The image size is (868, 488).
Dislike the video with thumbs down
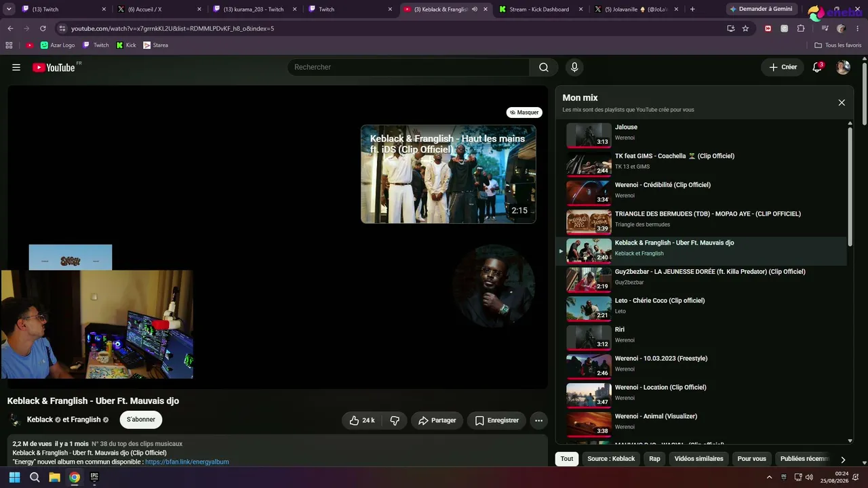[395, 420]
